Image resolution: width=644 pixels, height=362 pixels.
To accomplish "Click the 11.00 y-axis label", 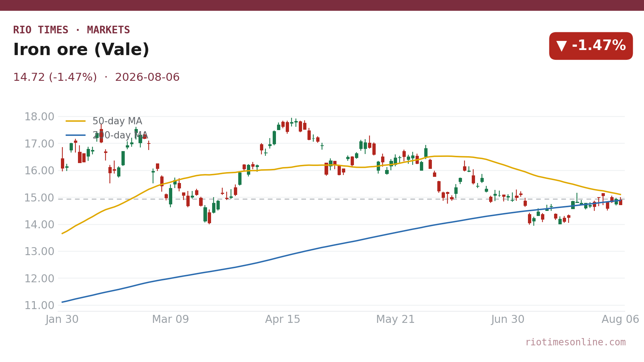I will (39, 305).
